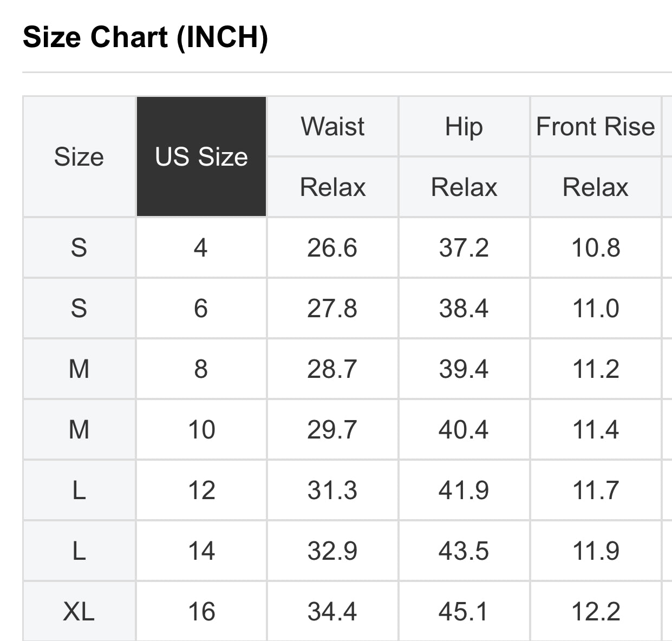Click the Relax label under Front Rise
Viewport: 672px width, 641px height.
click(595, 187)
